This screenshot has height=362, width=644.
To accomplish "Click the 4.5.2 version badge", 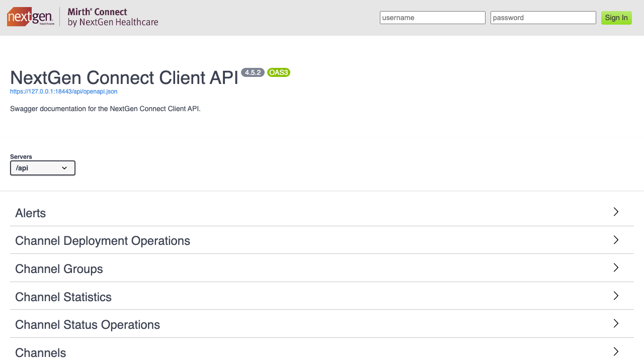I will point(253,72).
